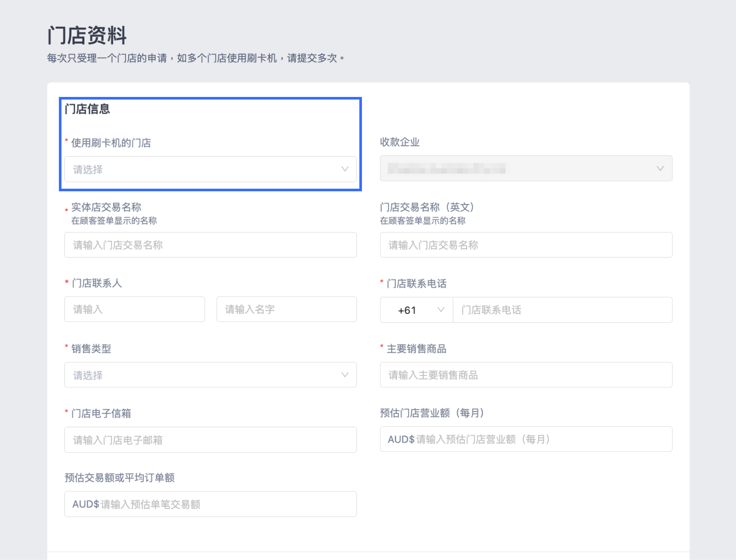Click the 门店交易名称（英文）input box

point(526,245)
